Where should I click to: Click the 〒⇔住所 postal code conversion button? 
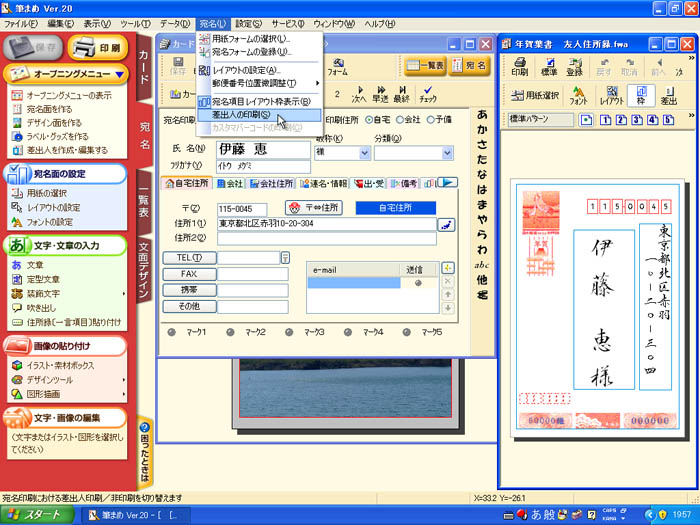313,208
